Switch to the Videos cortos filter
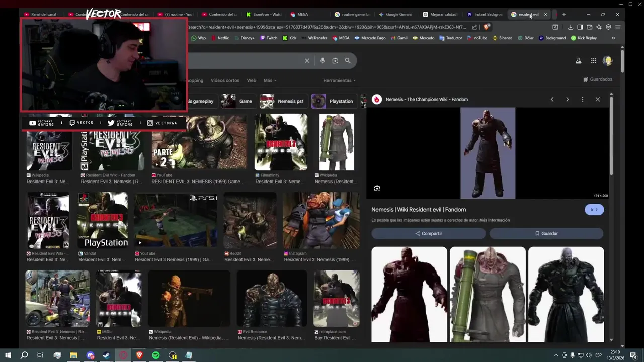This screenshot has height=362, width=644. click(225, 80)
